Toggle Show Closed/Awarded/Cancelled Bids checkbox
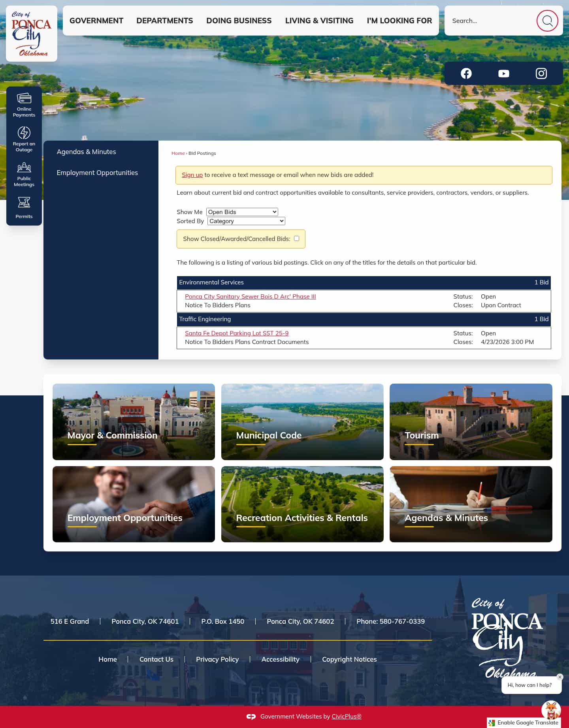The image size is (569, 728). click(296, 239)
